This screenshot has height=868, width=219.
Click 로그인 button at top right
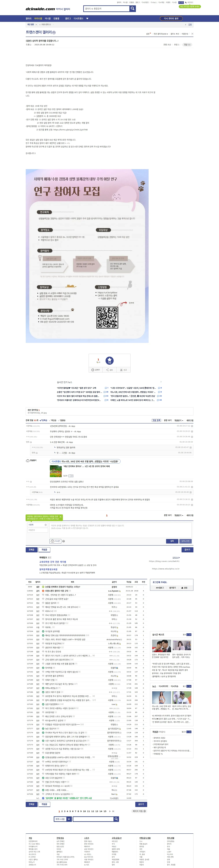(x=181, y=2)
